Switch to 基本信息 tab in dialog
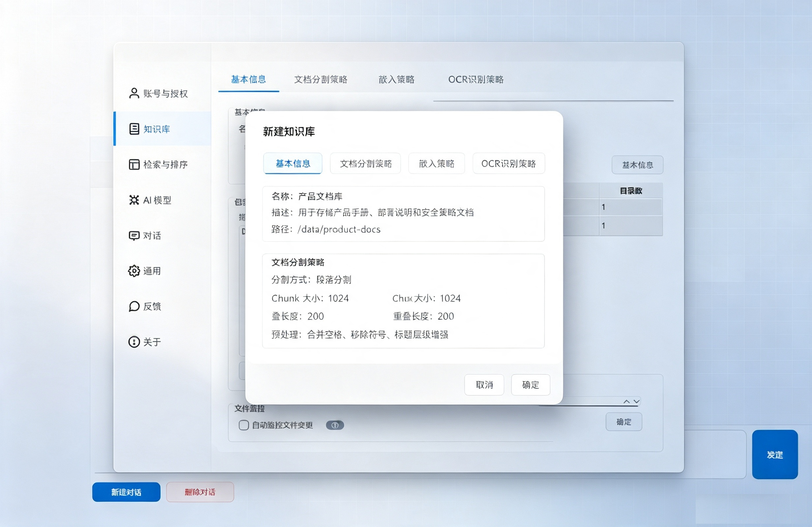Viewport: 812px width, 527px height. [x=293, y=163]
